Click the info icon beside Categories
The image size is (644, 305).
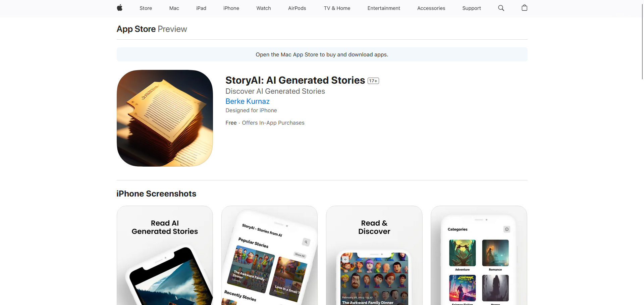507,229
